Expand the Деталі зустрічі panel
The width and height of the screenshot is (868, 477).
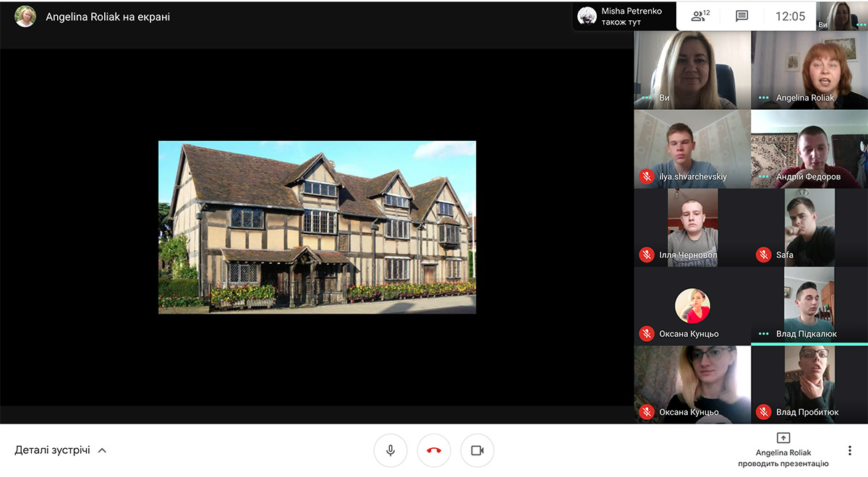click(x=53, y=450)
